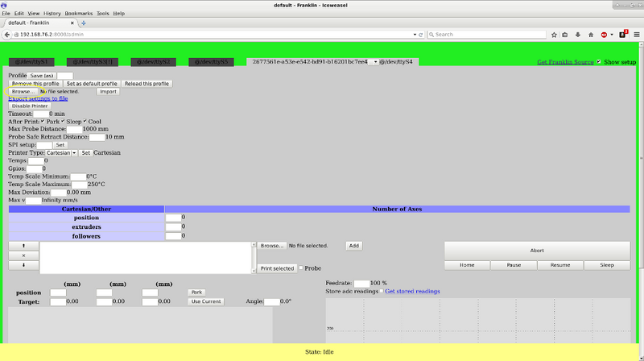
Task: Click the SPI setup Set button
Action: pyautogui.click(x=60, y=145)
